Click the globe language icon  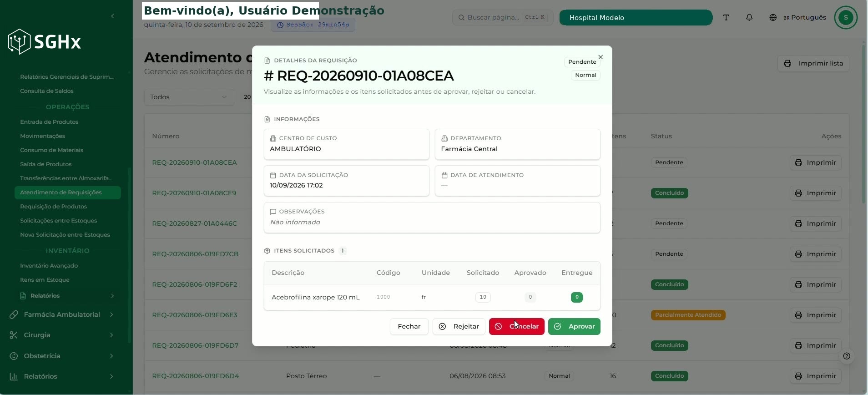coord(773,17)
